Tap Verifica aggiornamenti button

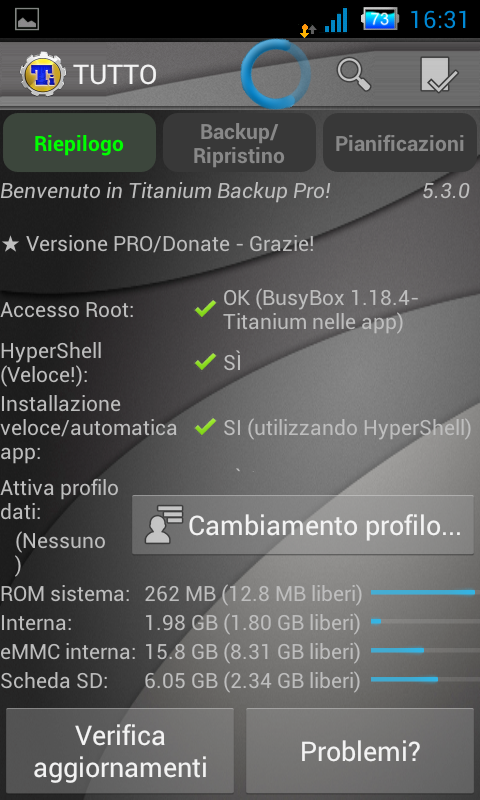(x=120, y=751)
